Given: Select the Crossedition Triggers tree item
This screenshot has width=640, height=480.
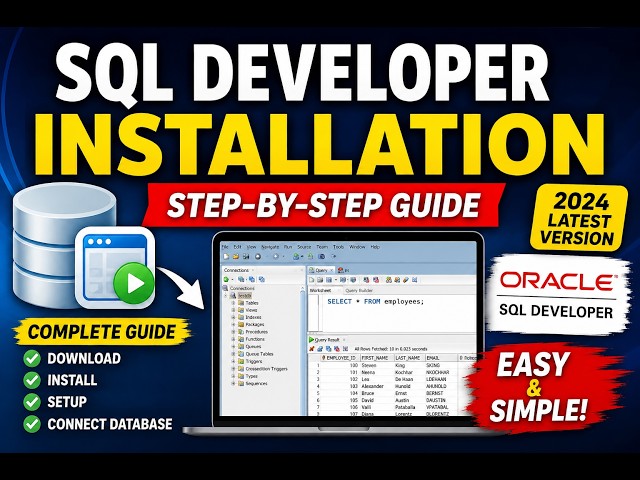Looking at the screenshot, I should click(266, 369).
